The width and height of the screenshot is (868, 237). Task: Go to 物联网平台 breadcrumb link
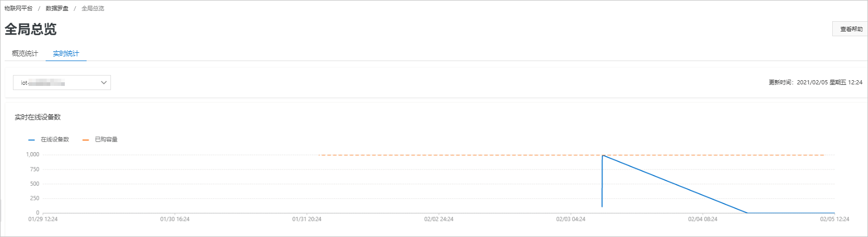(x=18, y=8)
